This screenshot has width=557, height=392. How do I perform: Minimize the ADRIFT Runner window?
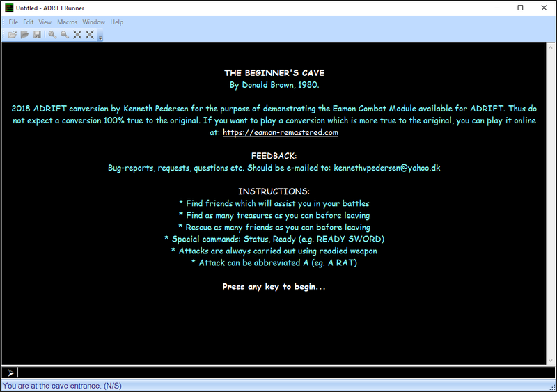pyautogui.click(x=497, y=8)
